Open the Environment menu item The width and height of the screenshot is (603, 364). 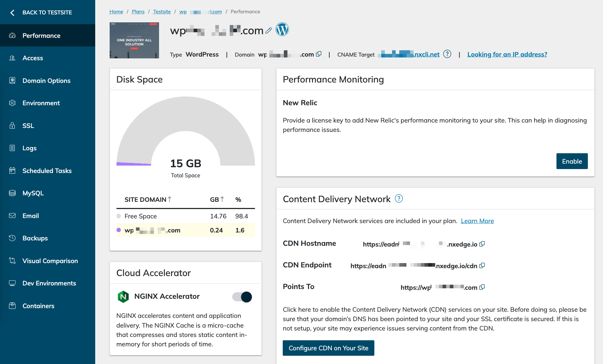point(48,103)
